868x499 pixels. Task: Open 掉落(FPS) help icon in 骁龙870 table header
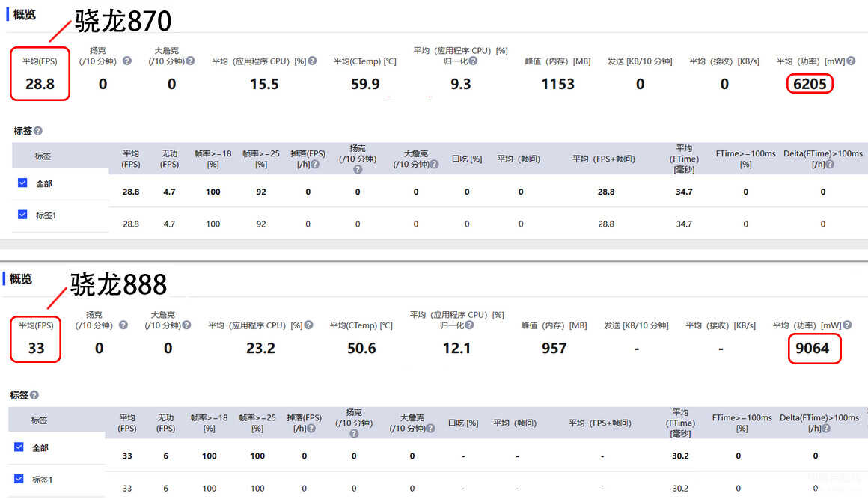click(315, 165)
